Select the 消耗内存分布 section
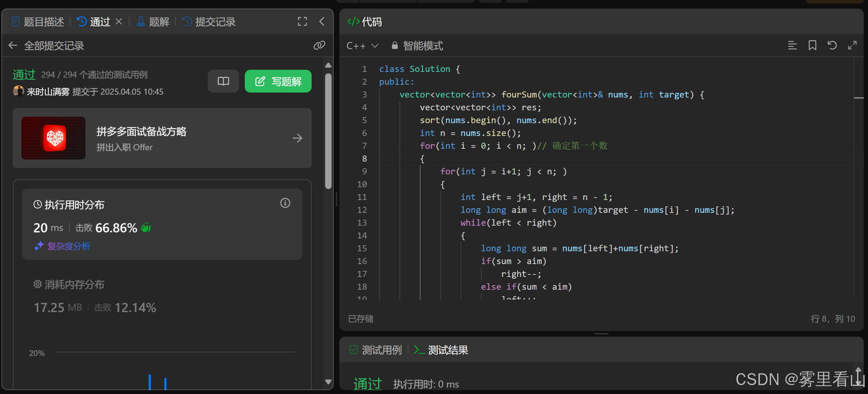 tap(69, 284)
